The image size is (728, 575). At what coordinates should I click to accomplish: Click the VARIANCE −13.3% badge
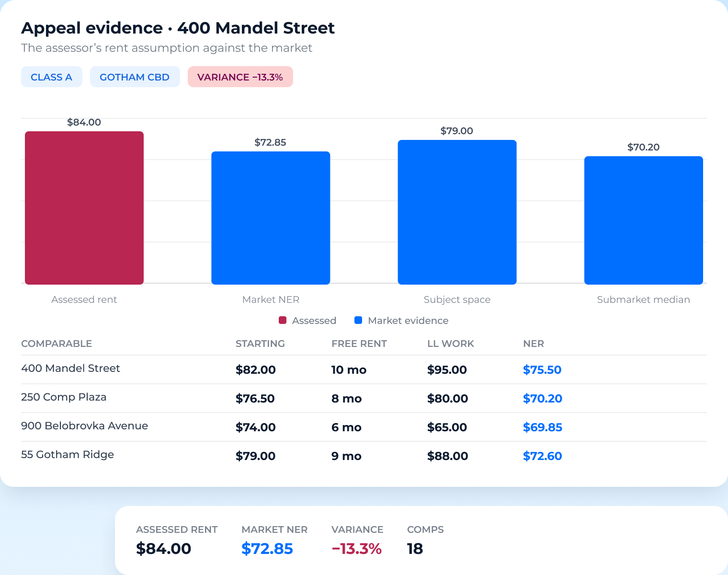pyautogui.click(x=240, y=77)
